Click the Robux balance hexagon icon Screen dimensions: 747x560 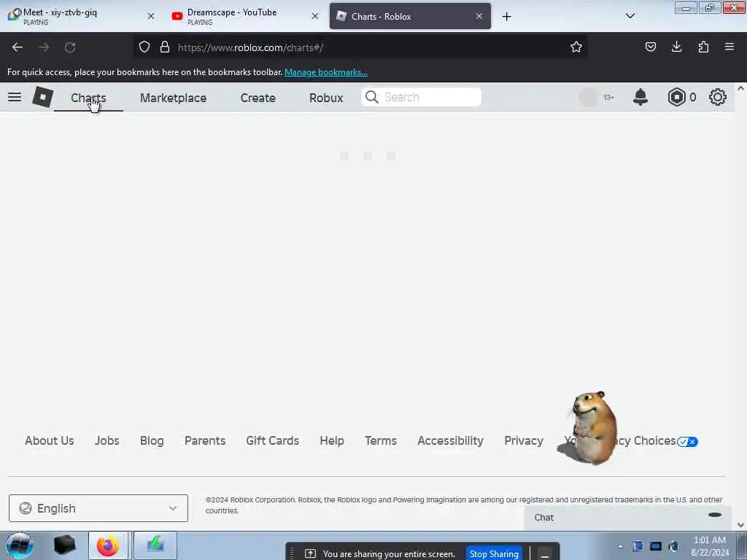pyautogui.click(x=676, y=97)
